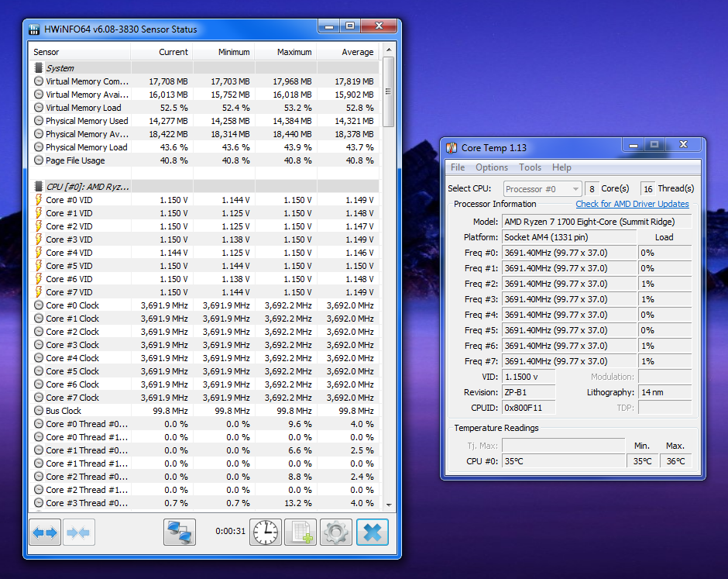728x579 pixels.
Task: Click the Current column header
Action: click(x=162, y=52)
